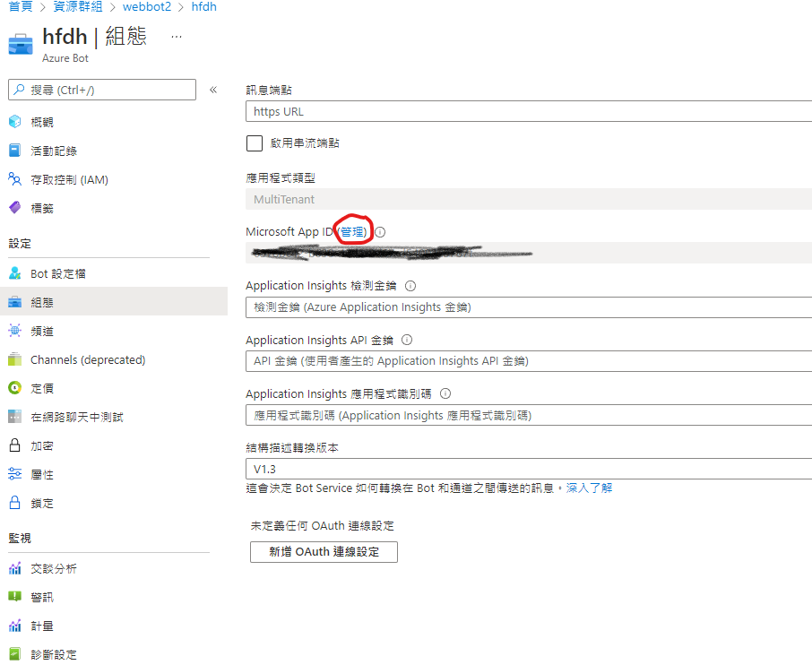
Task: Click the 新增 OAuth 連線設定 button
Action: pos(324,551)
